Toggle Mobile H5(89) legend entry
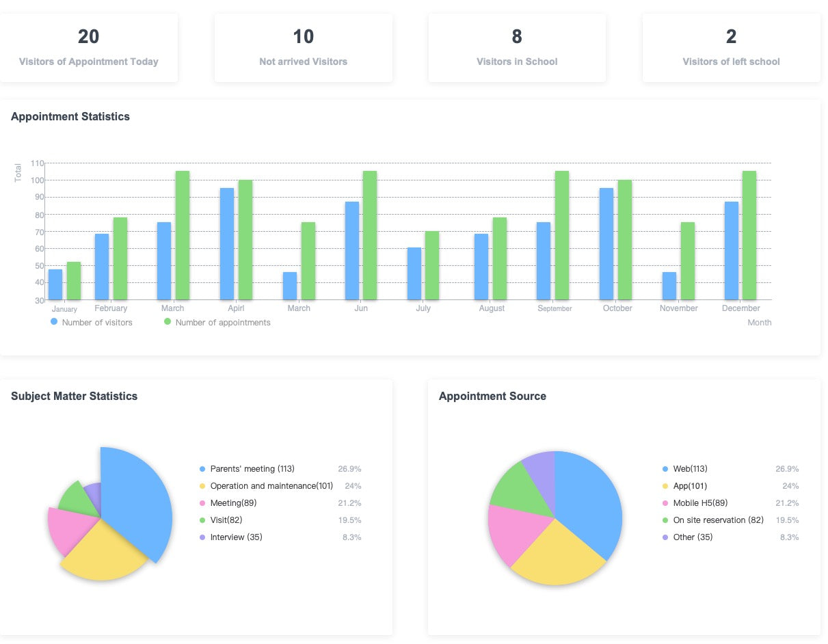The image size is (828, 644). [x=695, y=503]
